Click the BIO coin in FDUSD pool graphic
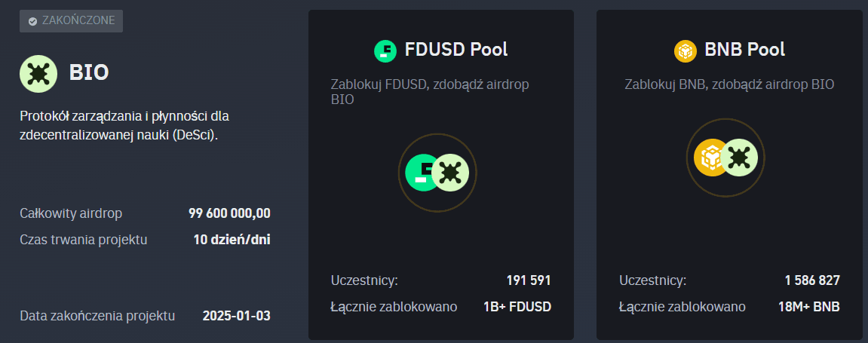 tap(451, 173)
